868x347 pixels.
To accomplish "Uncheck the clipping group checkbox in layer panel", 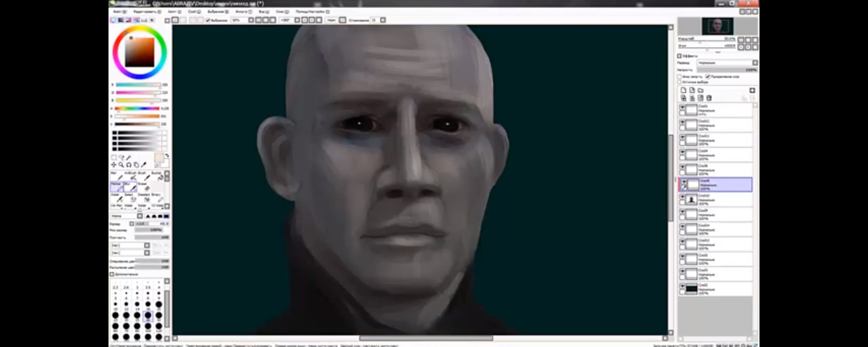I will (x=708, y=77).
